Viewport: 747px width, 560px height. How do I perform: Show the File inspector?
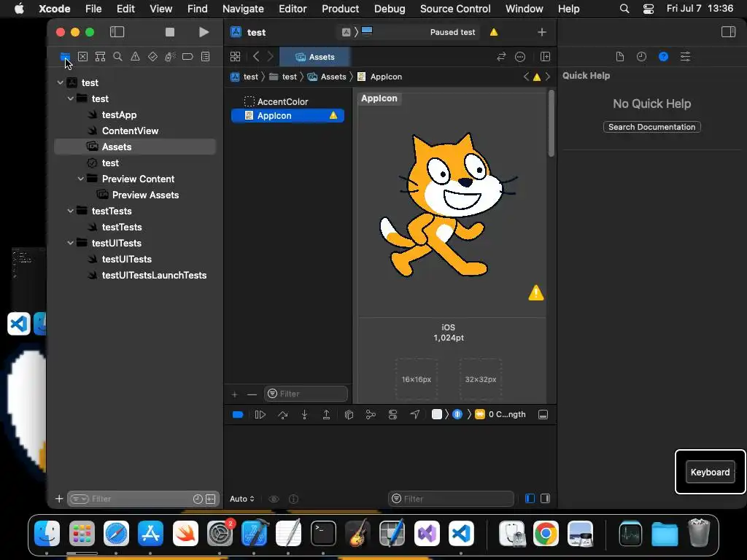[x=620, y=57]
